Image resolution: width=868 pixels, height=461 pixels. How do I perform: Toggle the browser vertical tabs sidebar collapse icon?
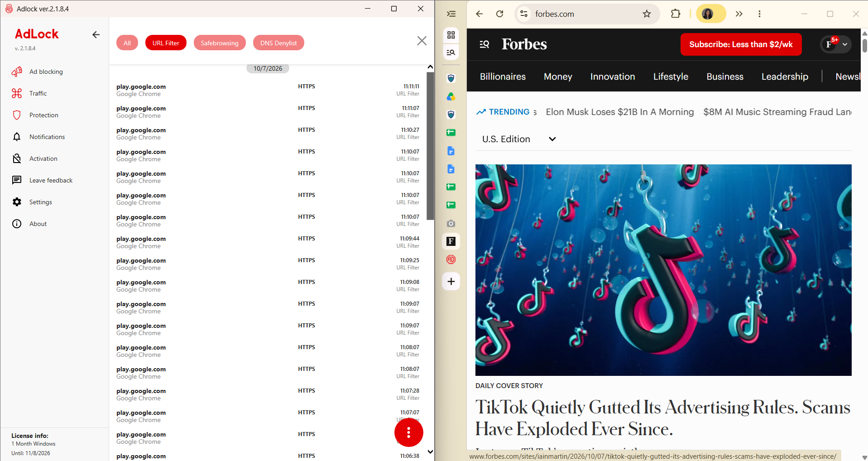[x=451, y=14]
